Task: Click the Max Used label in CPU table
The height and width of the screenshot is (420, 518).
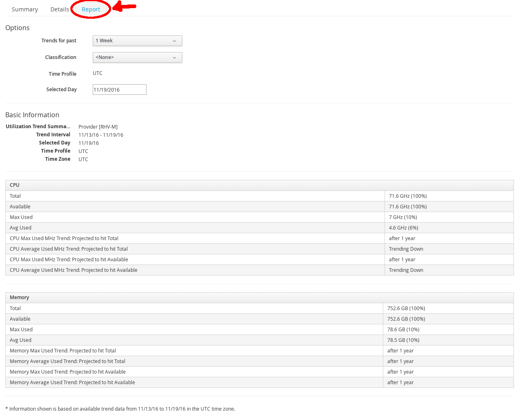Action: click(21, 217)
